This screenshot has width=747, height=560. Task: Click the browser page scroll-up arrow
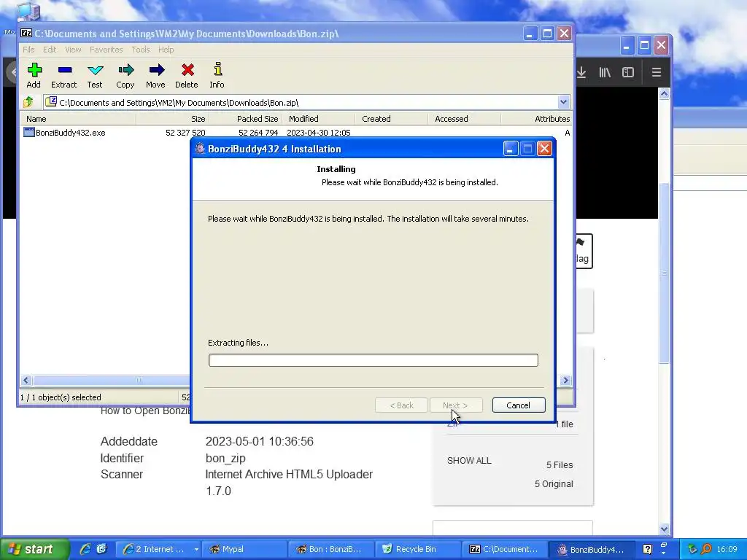pos(664,94)
